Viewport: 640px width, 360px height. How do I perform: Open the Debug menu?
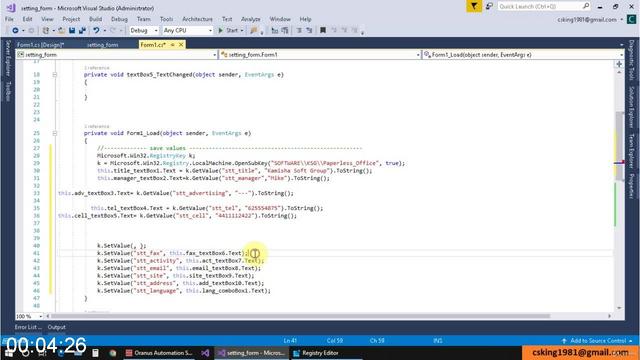pos(119,19)
